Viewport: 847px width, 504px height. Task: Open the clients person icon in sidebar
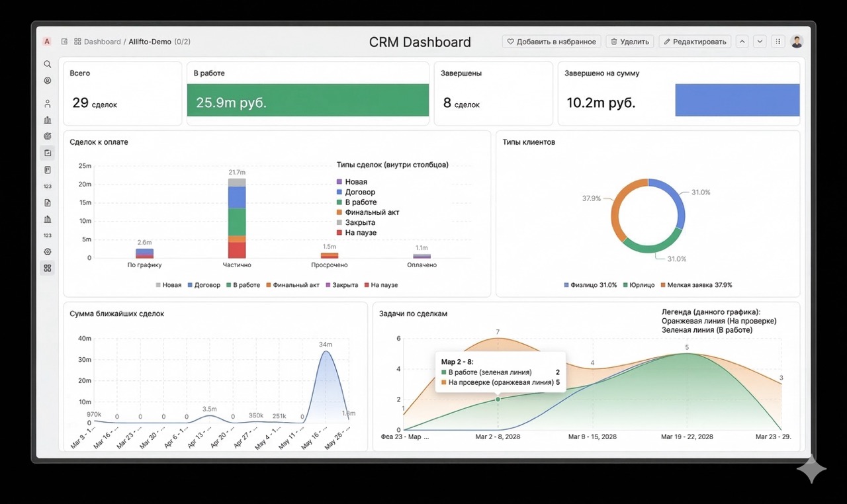coord(47,103)
